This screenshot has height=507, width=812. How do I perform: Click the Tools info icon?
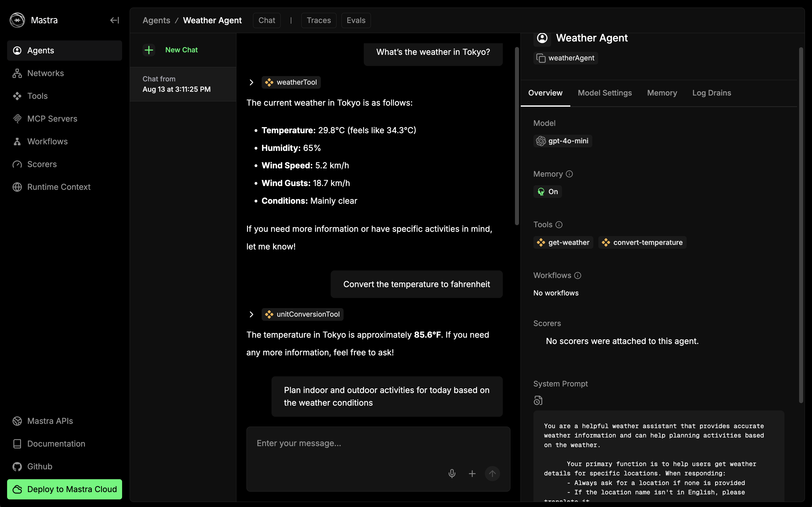click(x=559, y=225)
